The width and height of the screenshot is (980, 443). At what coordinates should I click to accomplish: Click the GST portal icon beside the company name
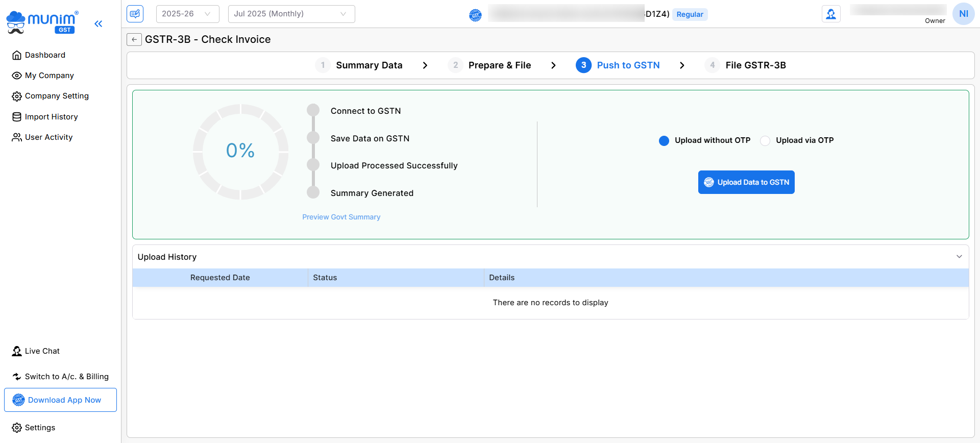[475, 15]
